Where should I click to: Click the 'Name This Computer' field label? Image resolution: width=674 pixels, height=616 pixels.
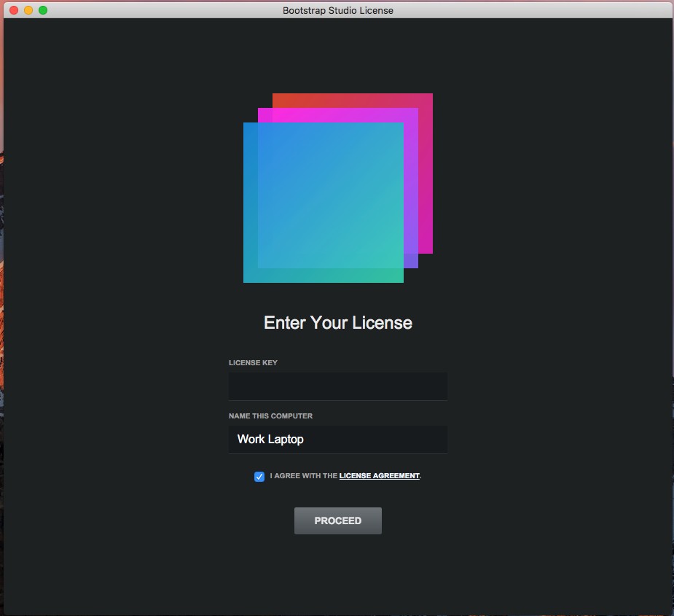(270, 416)
